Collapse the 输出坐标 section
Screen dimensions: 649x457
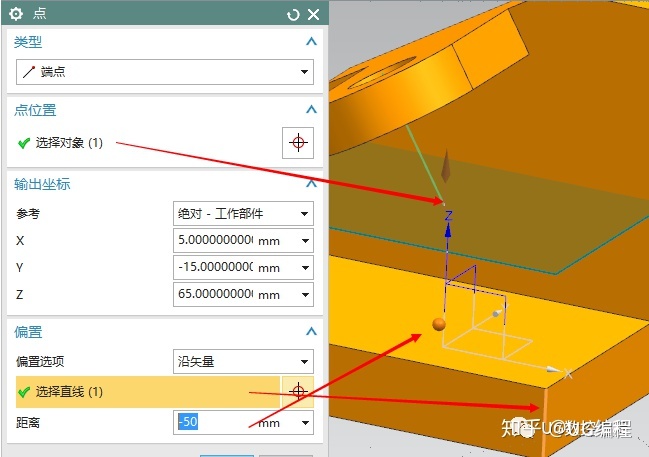tap(311, 183)
